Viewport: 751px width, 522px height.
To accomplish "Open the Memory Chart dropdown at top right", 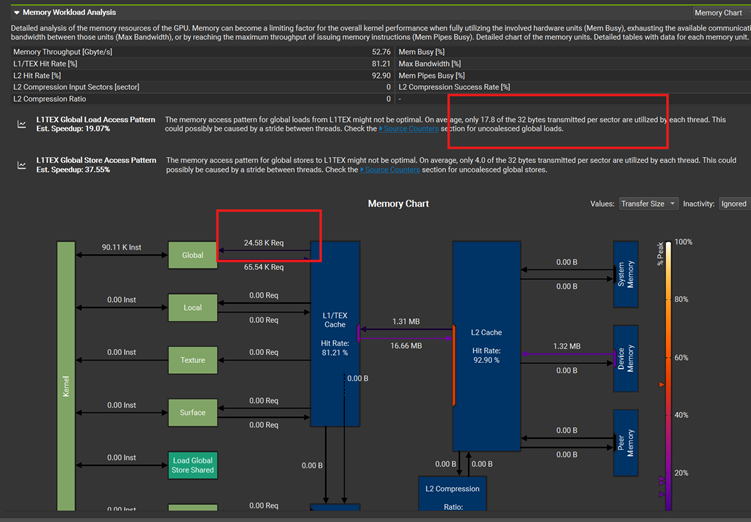I will click(722, 13).
